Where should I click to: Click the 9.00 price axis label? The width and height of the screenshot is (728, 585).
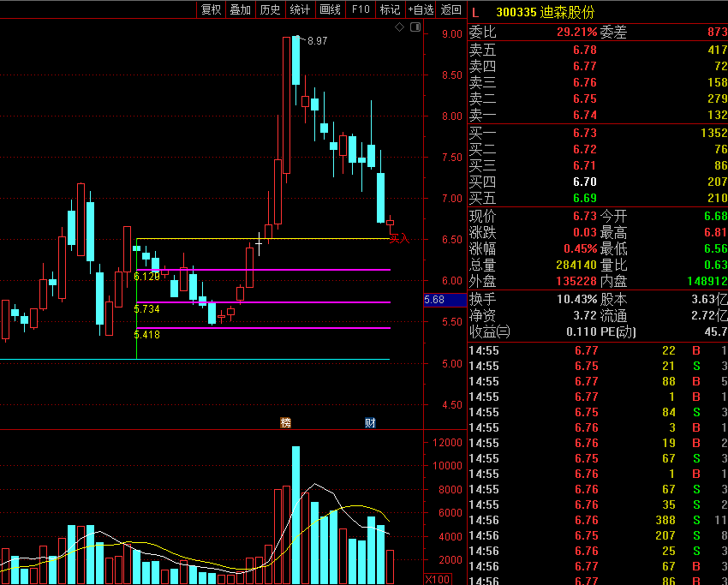[452, 34]
